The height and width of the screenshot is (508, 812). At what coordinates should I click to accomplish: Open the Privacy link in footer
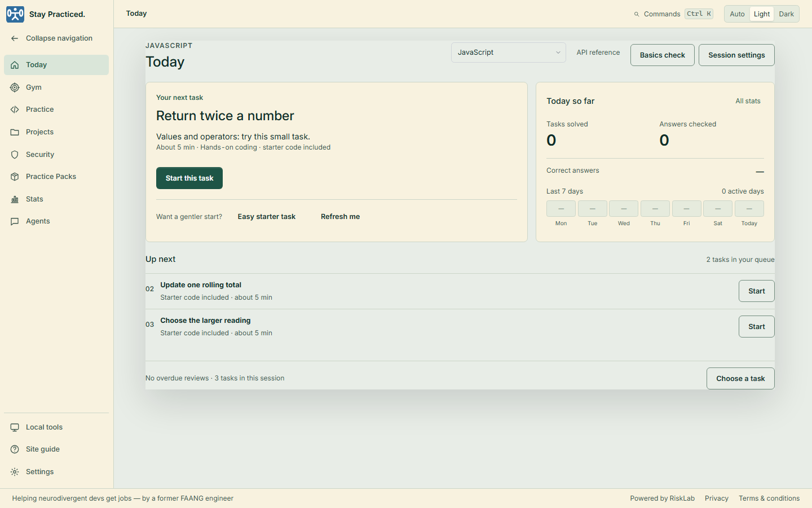coord(717,498)
